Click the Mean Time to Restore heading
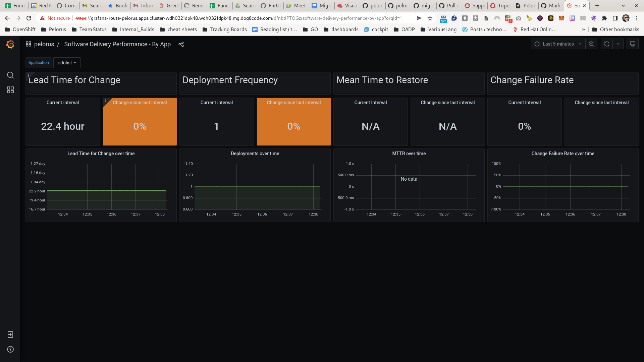Viewport: 644px width, 362px height. click(x=382, y=80)
